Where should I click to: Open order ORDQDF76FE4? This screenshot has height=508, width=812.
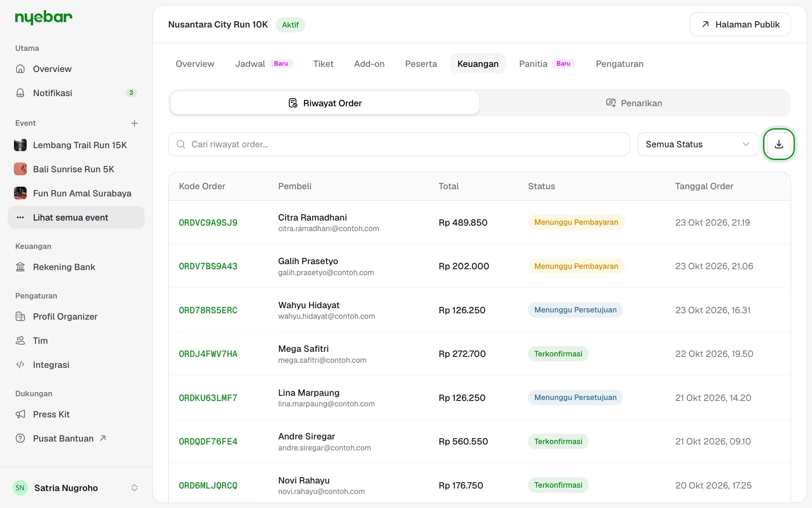208,442
